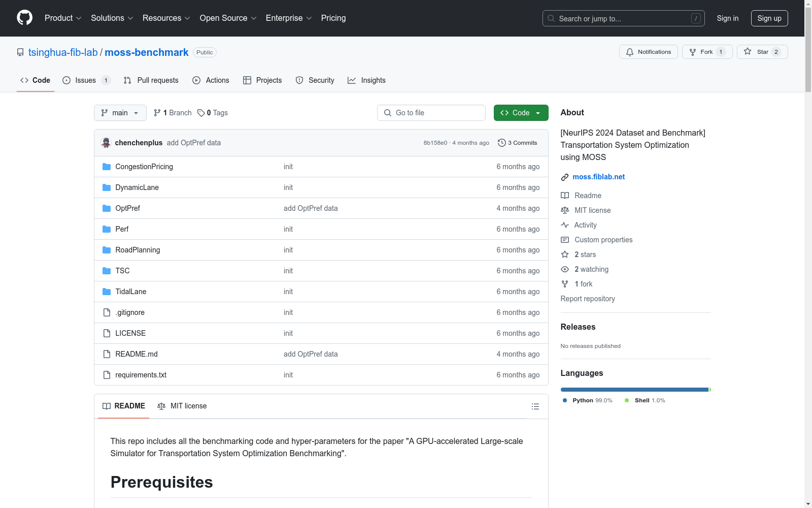
Task: Click the 8b158e0 commit hash
Action: point(435,143)
